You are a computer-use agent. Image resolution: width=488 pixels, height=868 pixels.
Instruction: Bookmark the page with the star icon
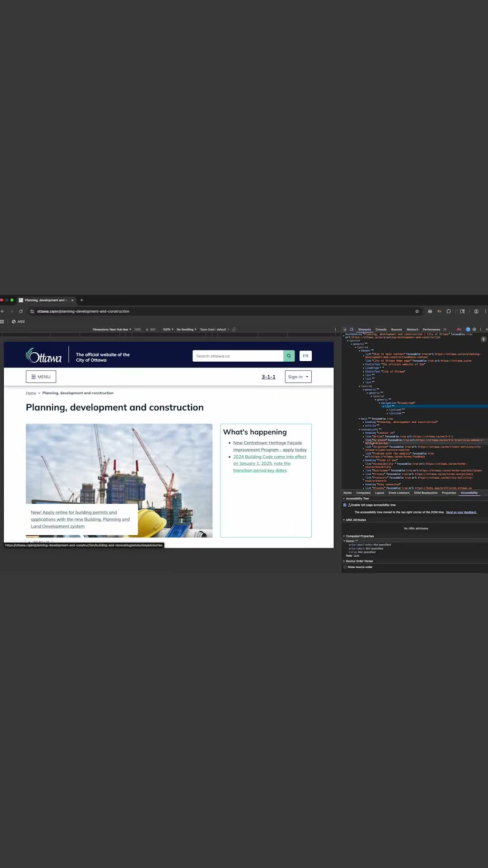[x=417, y=311]
